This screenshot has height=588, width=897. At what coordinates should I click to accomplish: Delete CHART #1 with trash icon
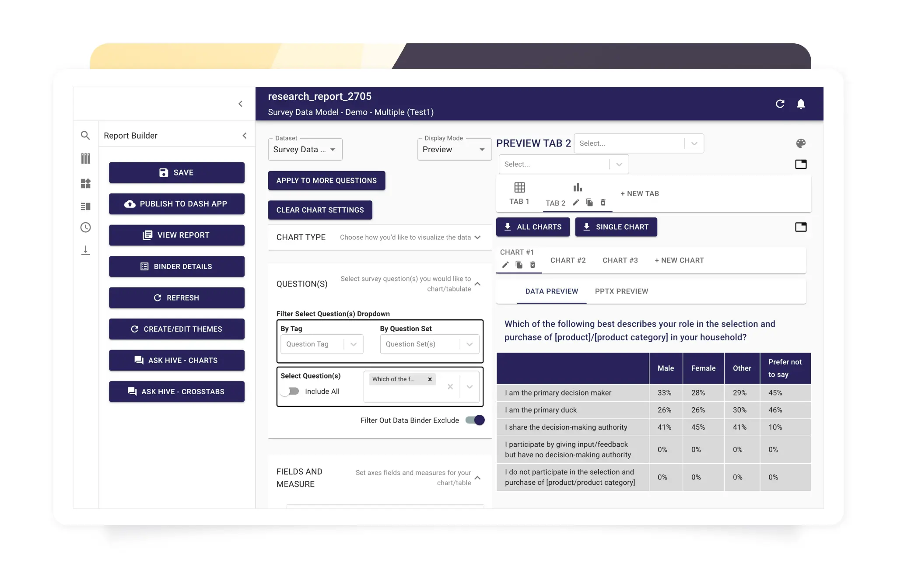[x=533, y=265]
